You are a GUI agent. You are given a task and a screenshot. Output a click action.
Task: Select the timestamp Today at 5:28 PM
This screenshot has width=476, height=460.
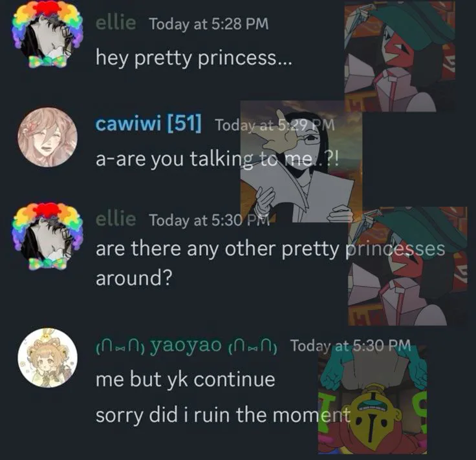click(x=209, y=24)
